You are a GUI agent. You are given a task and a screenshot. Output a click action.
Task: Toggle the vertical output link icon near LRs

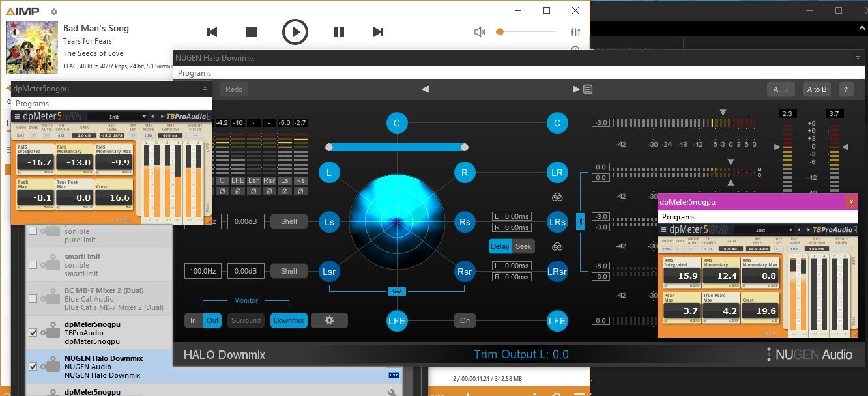(580, 222)
